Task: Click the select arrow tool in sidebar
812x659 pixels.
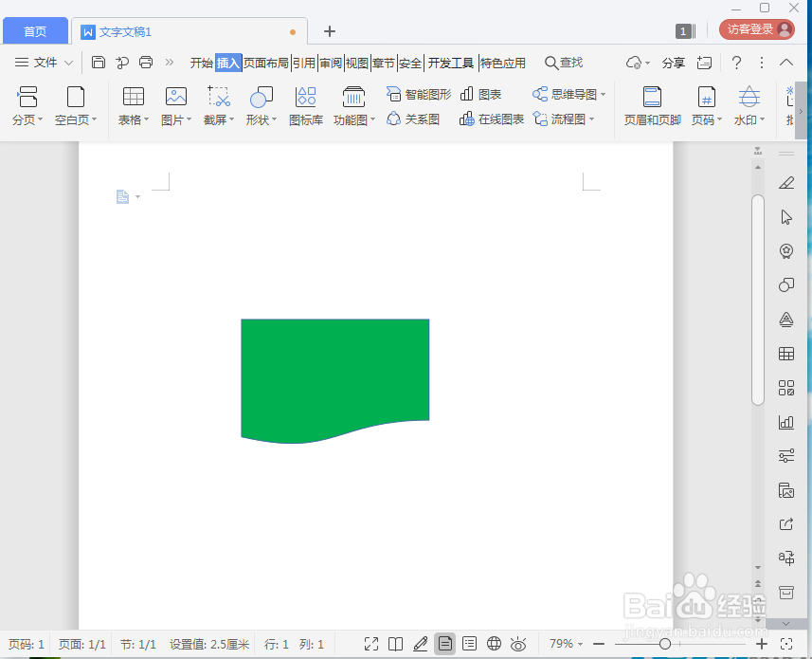Action: tap(786, 217)
